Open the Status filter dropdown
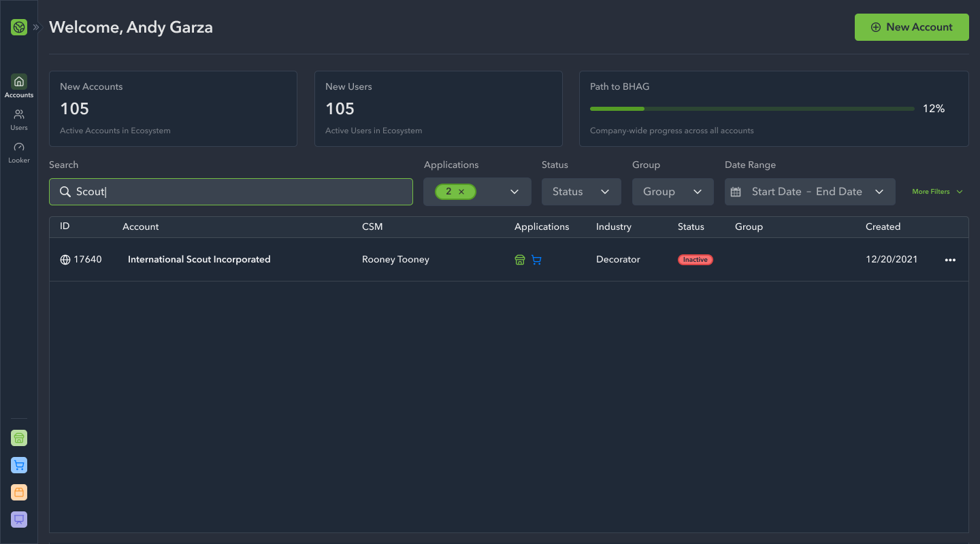The image size is (980, 544). (x=581, y=192)
